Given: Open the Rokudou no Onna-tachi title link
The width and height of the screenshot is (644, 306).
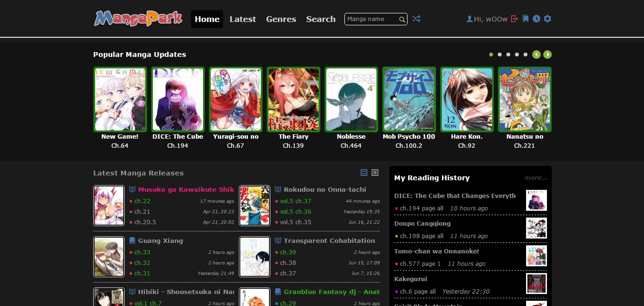Looking at the screenshot, I should (x=325, y=190).
